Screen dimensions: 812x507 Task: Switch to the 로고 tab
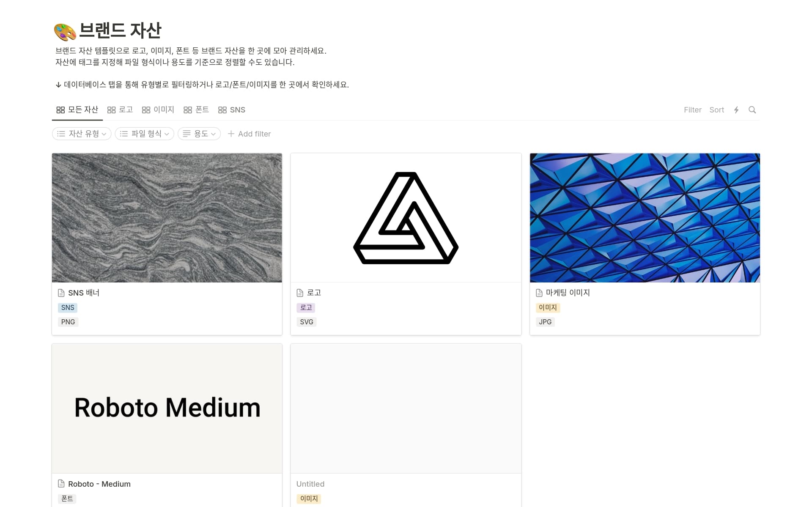pos(120,110)
